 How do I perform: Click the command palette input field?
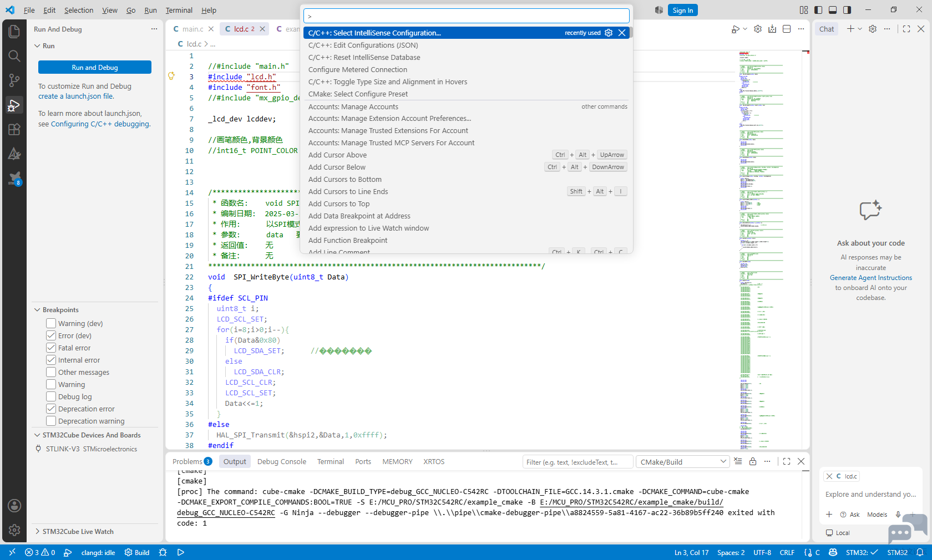tap(466, 16)
